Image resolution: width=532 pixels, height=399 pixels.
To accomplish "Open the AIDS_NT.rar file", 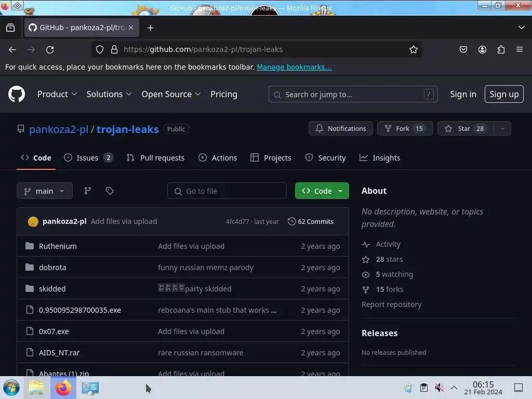I will tap(59, 353).
